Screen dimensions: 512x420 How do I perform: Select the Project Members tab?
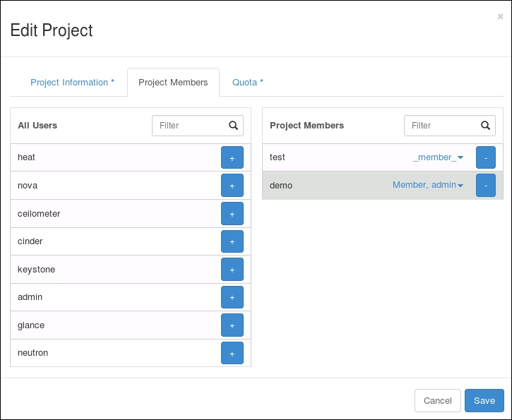click(x=173, y=83)
